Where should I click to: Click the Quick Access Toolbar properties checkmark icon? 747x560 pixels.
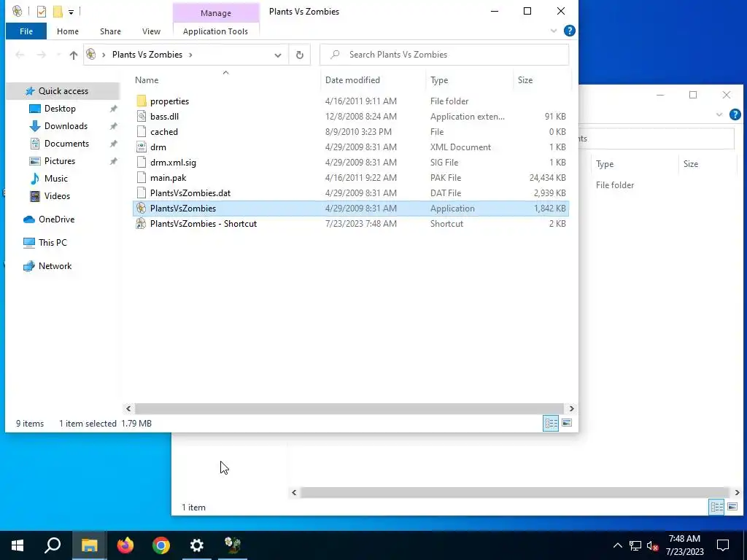(42, 12)
